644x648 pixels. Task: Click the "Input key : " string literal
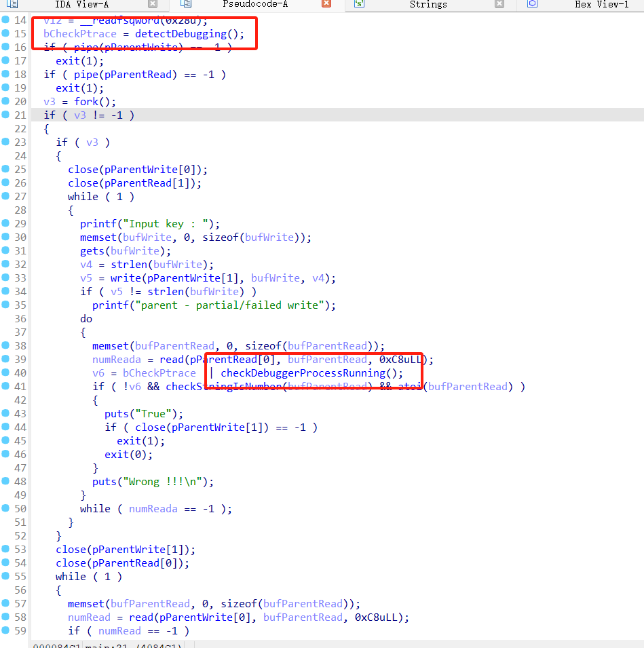coord(168,223)
